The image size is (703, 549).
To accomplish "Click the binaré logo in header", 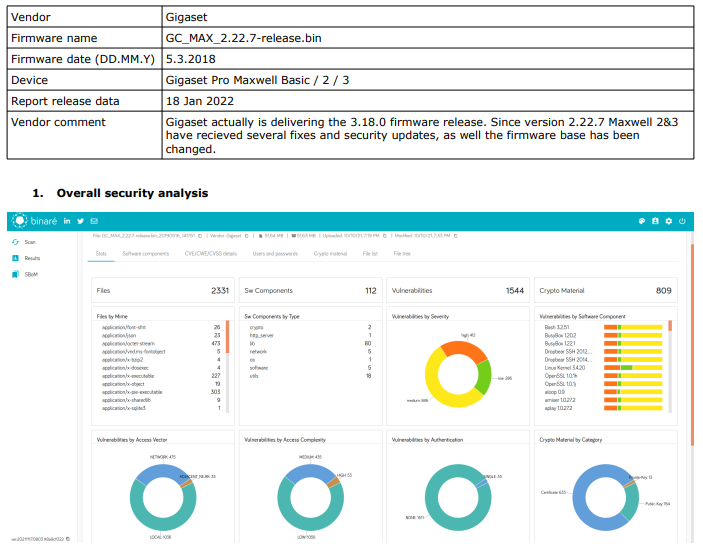I will click(34, 220).
